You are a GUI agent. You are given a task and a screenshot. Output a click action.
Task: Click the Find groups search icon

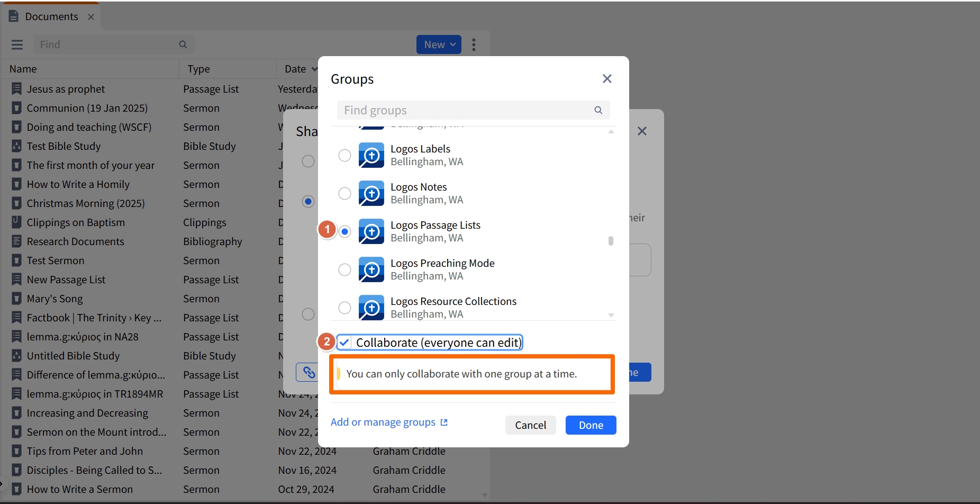598,110
